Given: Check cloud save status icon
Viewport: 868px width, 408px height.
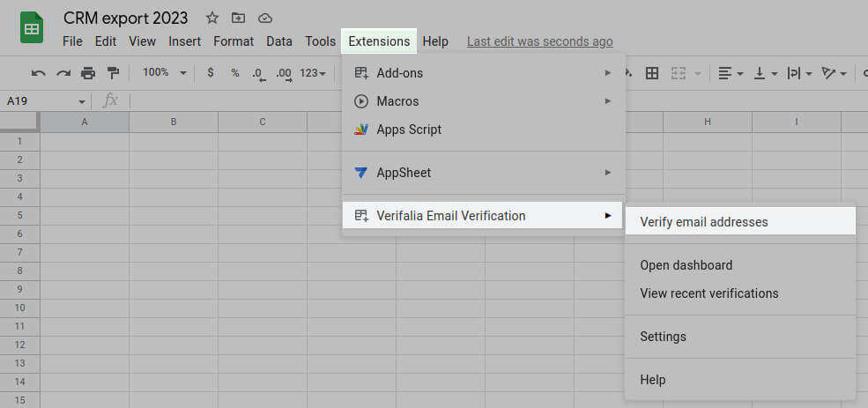Looking at the screenshot, I should point(265,19).
